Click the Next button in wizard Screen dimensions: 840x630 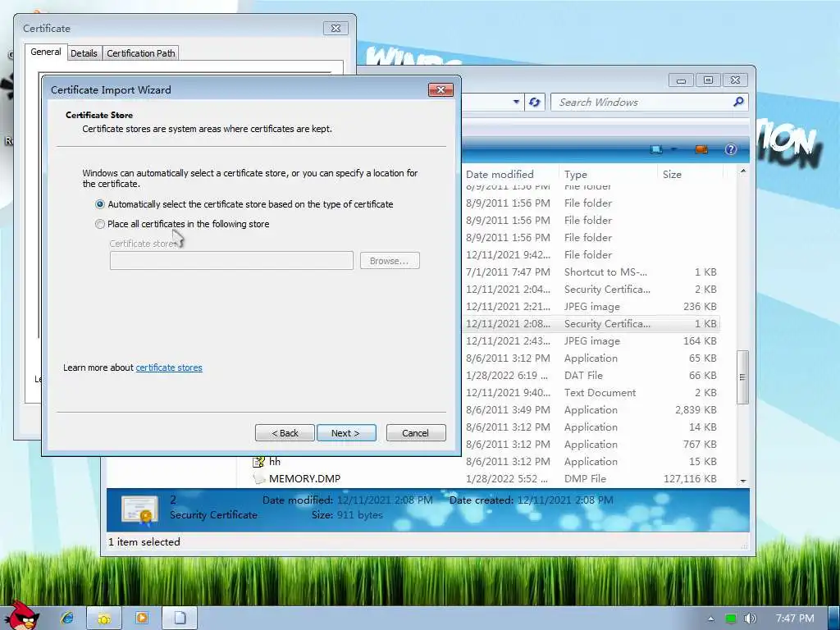346,433
